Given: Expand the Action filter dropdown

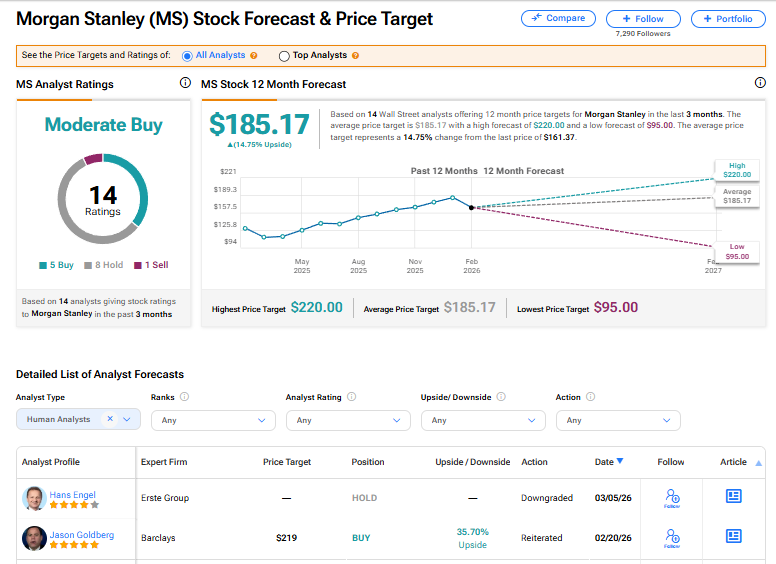Looking at the screenshot, I should coord(617,420).
